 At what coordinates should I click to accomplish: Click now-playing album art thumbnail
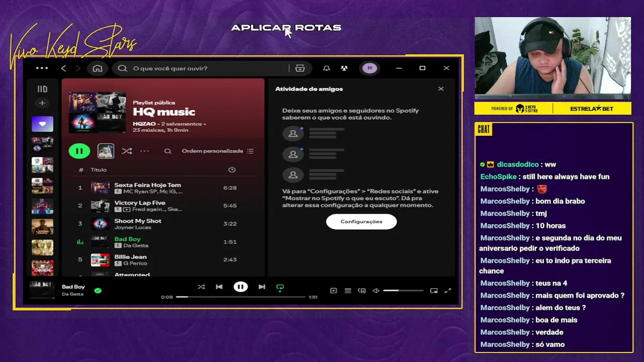(x=42, y=291)
